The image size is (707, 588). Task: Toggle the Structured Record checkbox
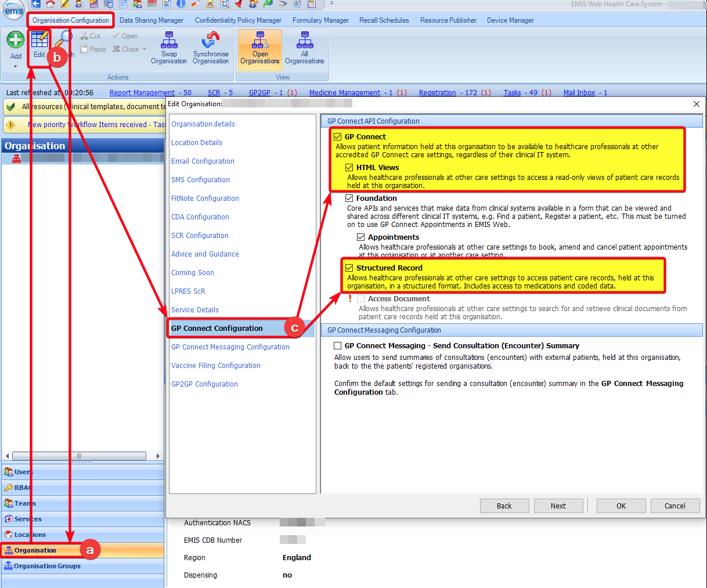(349, 268)
